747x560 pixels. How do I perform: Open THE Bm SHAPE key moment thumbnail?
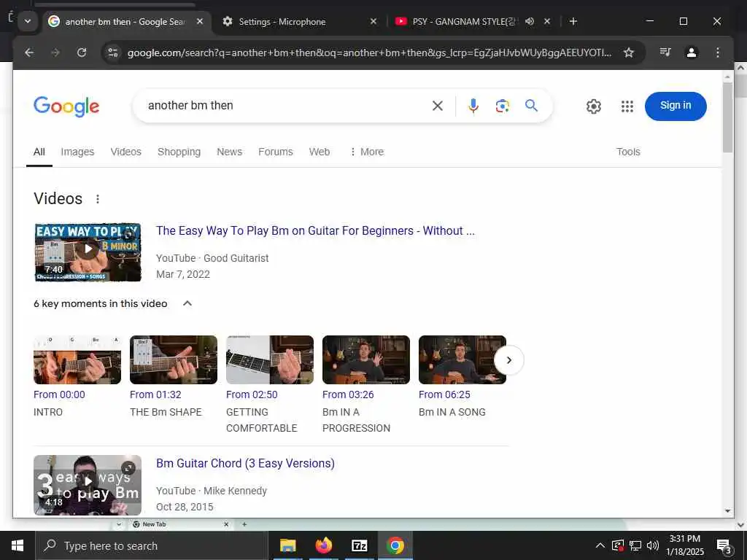174,360
